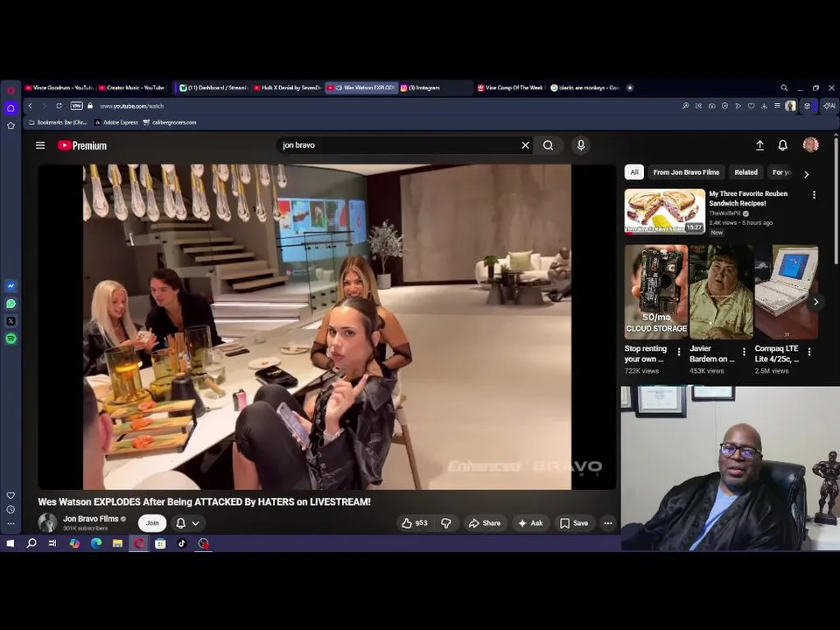The image size is (840, 630).
Task: Switch to 'Vine Comp Of The Week' tab
Action: click(510, 87)
